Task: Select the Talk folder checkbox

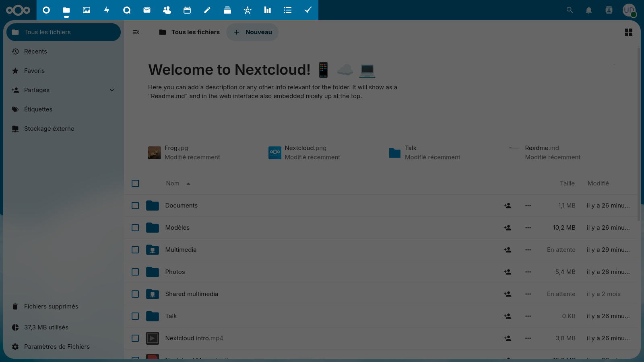Action: 135,316
